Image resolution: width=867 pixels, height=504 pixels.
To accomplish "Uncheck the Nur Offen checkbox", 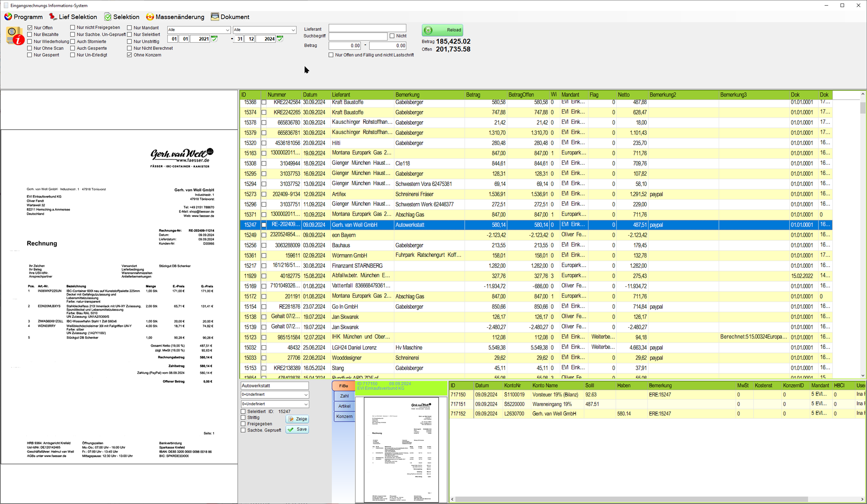I will coord(30,28).
